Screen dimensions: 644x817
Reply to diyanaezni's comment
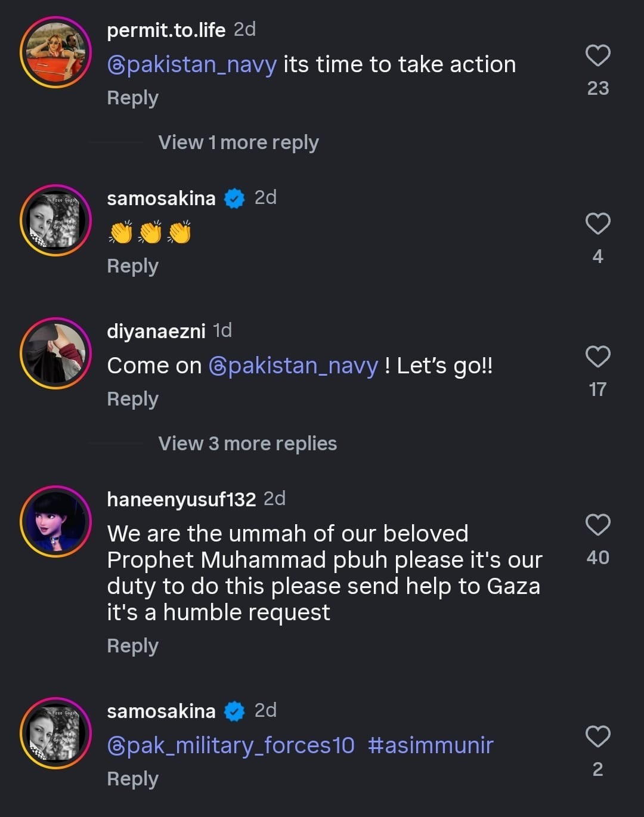(x=132, y=399)
